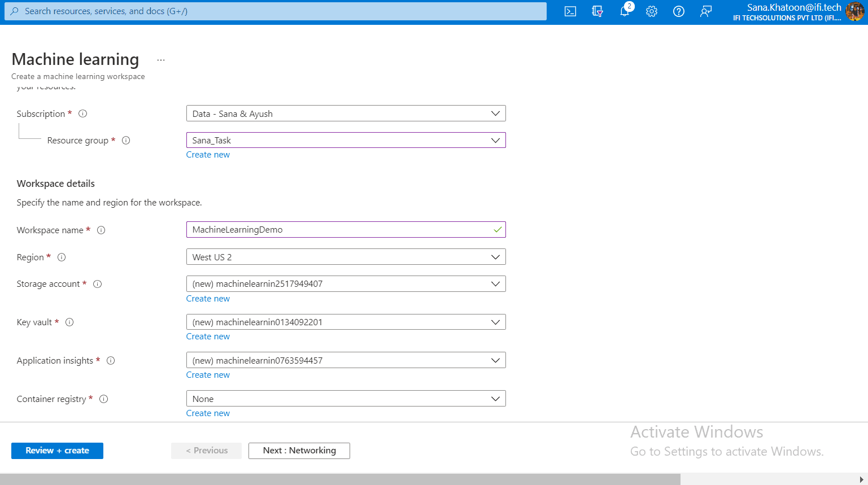Show info tooltip for Resource group
The height and width of the screenshot is (485, 868).
click(126, 141)
